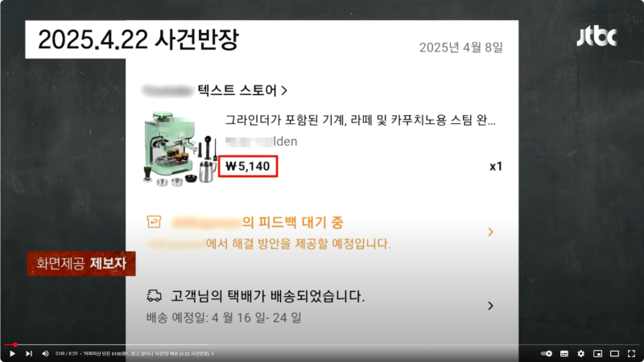This screenshot has width=644, height=362.
Task: Click the feedback return icon
Action: pyautogui.click(x=154, y=222)
